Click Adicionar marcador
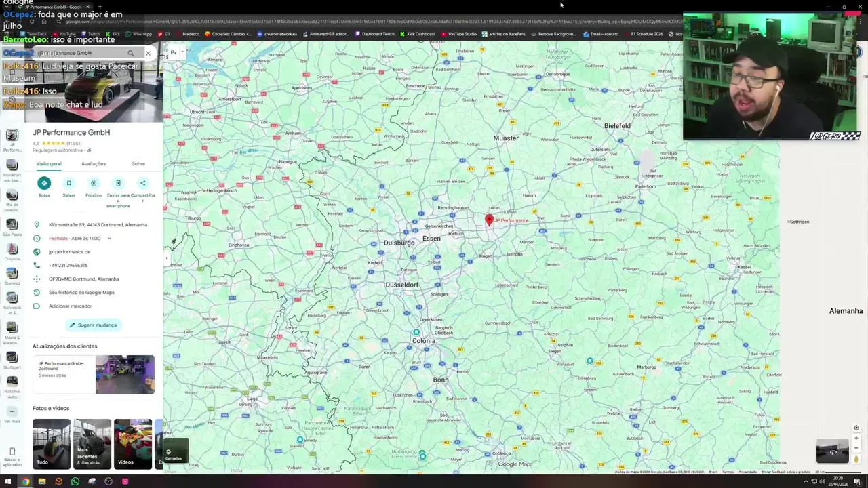The image size is (868, 488). pyautogui.click(x=70, y=306)
